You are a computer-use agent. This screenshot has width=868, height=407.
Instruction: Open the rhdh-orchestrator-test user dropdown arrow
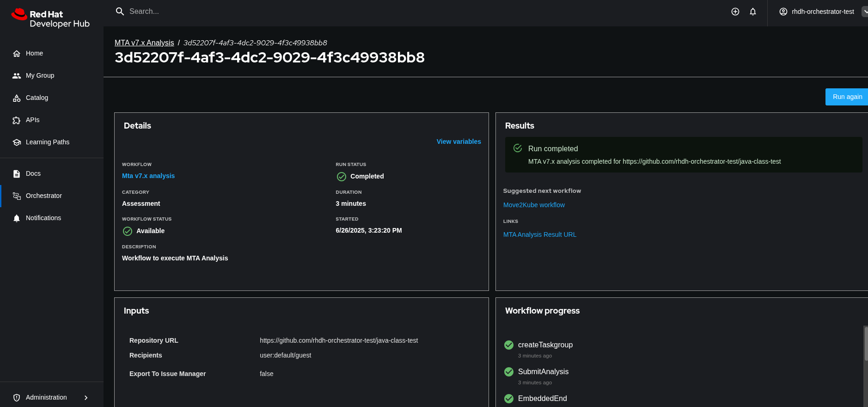[x=864, y=12]
